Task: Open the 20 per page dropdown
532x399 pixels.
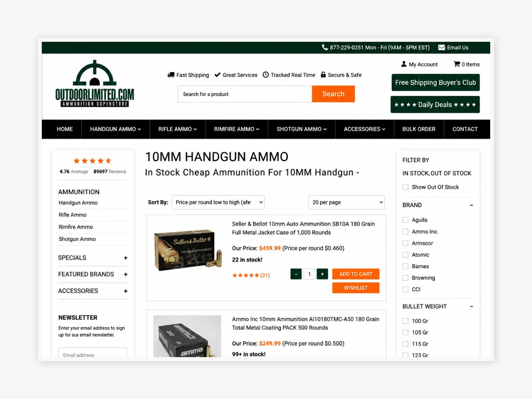Action: 346,202
